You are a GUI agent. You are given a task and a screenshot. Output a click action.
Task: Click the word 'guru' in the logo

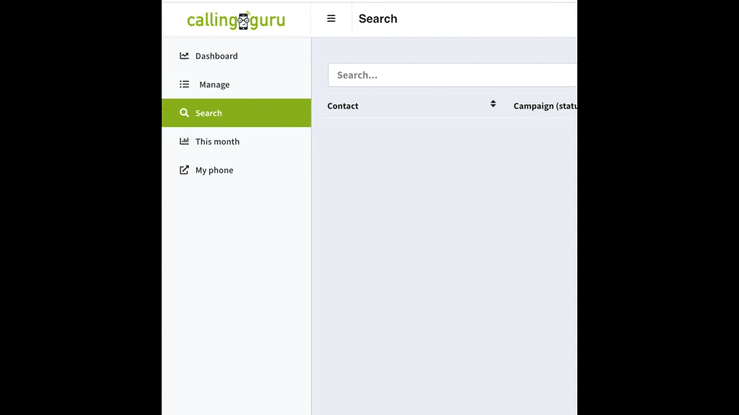pyautogui.click(x=268, y=21)
